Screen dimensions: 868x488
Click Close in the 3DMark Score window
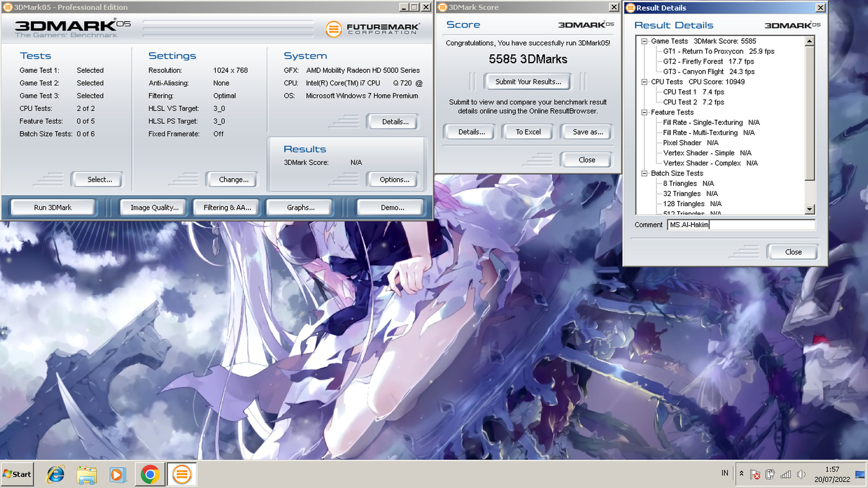click(x=587, y=160)
